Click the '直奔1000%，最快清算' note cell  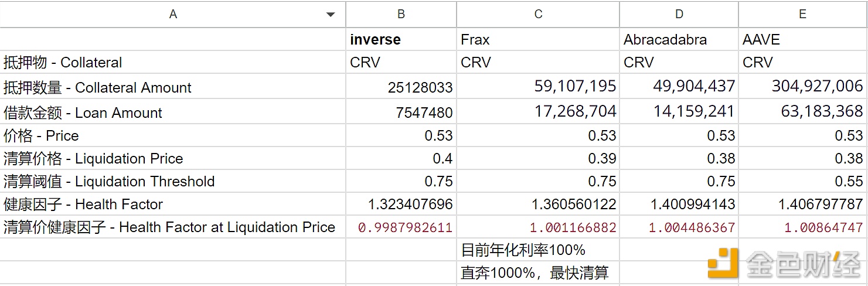pos(538,273)
